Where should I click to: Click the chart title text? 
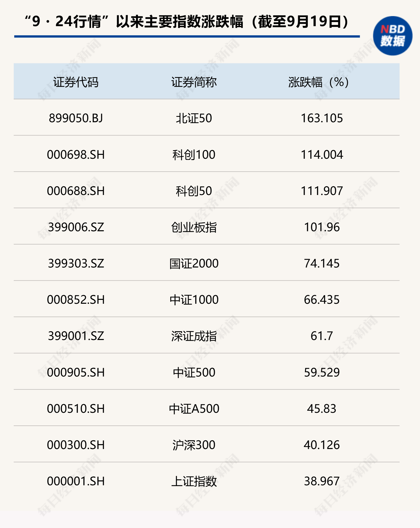click(x=186, y=21)
